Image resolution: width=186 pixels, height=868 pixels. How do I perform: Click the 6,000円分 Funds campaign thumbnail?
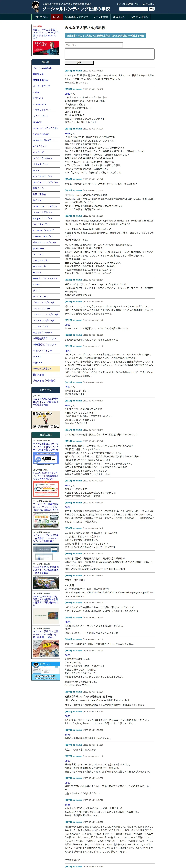point(46,459)
